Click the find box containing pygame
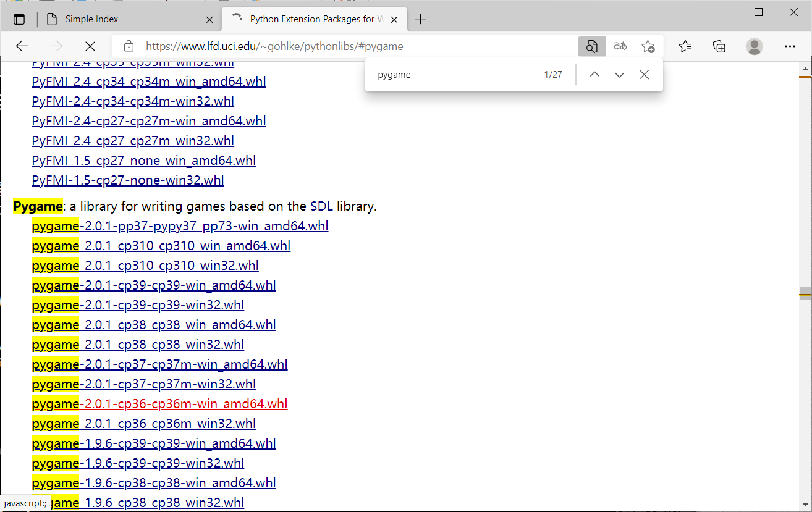Viewport: 812px width, 512px height. pyautogui.click(x=454, y=75)
